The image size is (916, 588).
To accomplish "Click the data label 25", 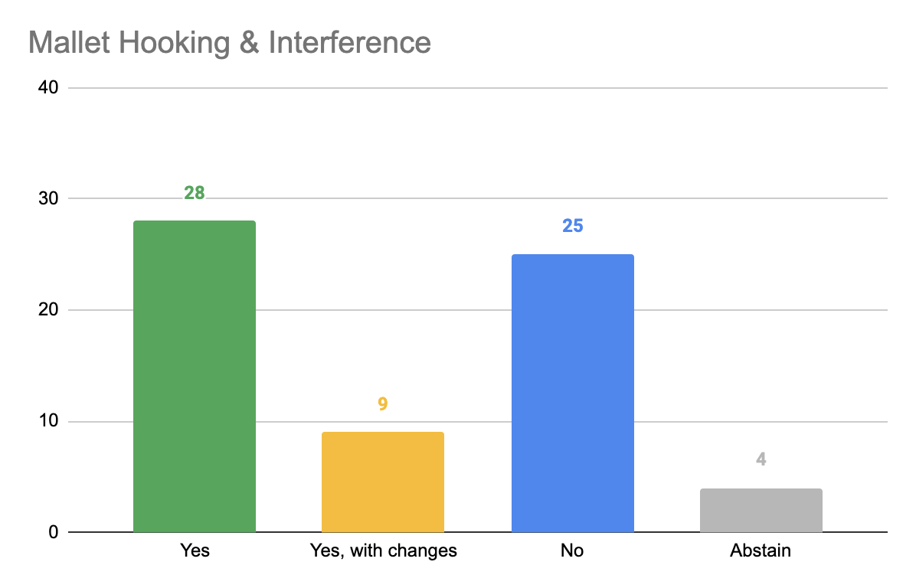I will (x=573, y=226).
